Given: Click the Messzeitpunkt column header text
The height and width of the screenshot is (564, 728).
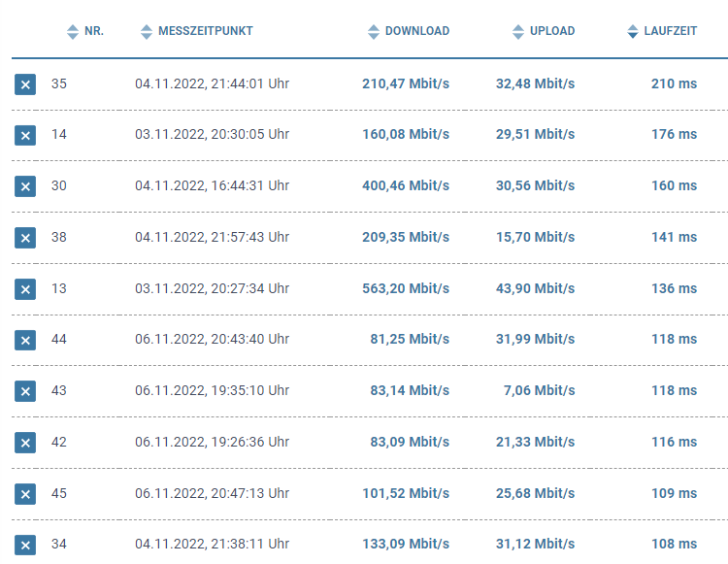Looking at the screenshot, I should 205,31.
